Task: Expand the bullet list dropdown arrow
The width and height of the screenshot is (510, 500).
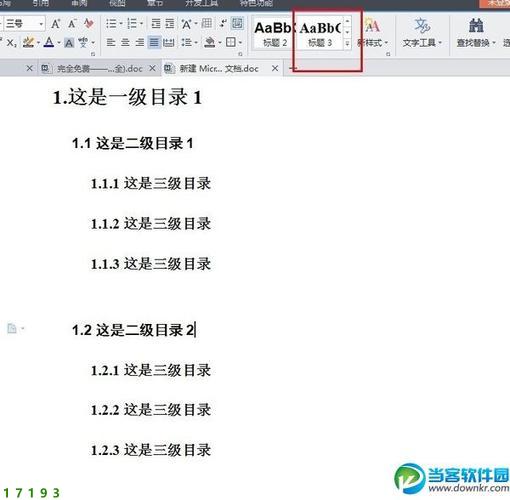Action: point(121,24)
